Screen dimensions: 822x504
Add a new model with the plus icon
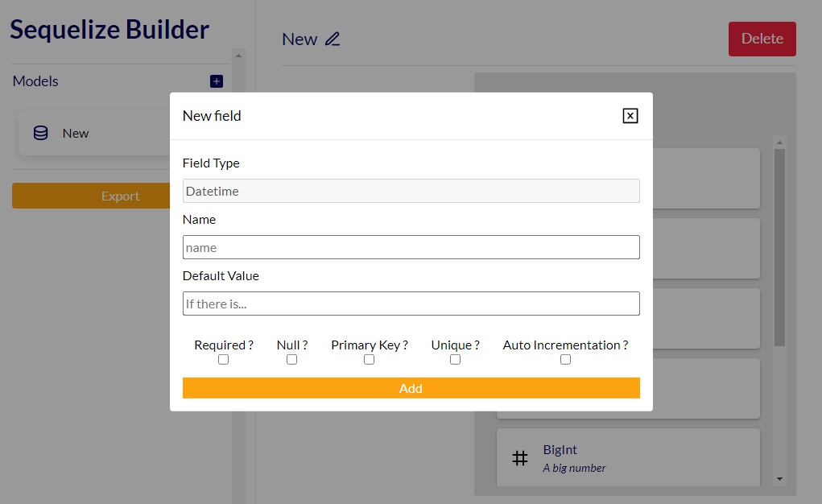[215, 81]
